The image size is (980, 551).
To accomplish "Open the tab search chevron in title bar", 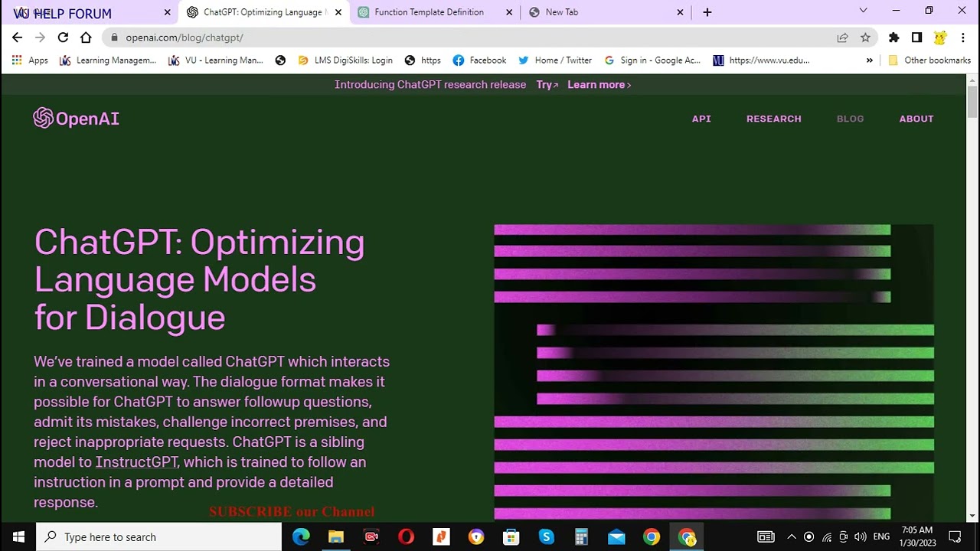I will (x=863, y=11).
